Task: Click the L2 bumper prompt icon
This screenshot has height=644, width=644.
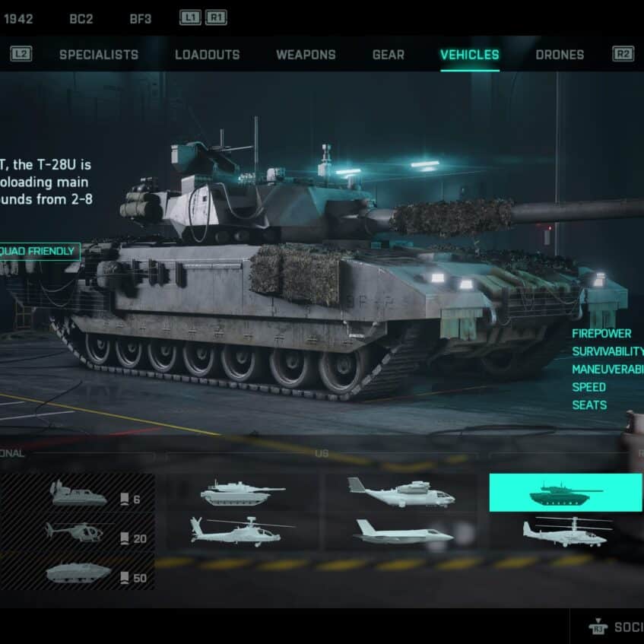Action: [x=21, y=54]
